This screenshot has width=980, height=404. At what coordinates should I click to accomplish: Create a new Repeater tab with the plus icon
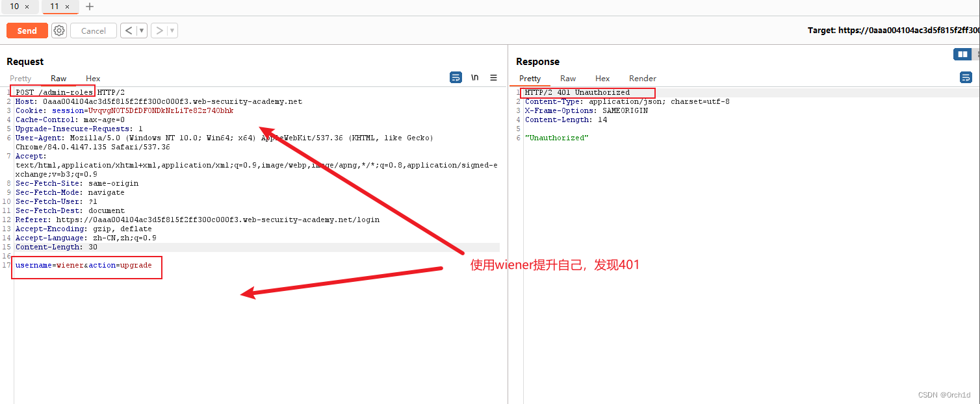coord(89,6)
